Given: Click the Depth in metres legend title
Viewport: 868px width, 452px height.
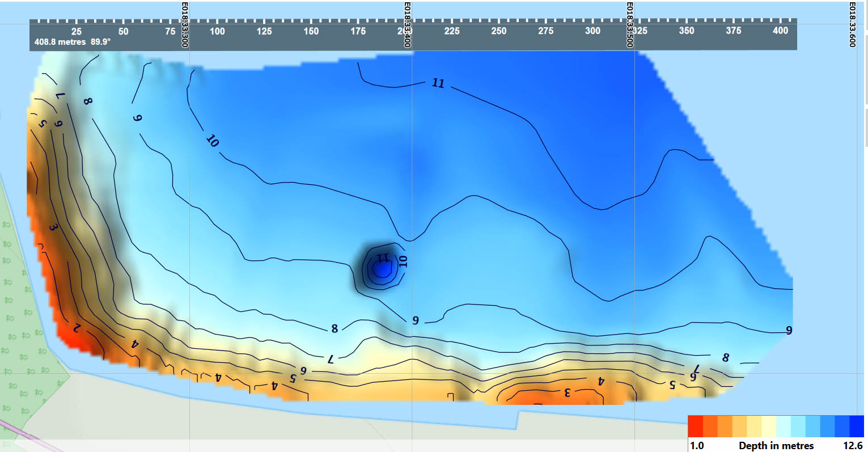Looking at the screenshot, I should pos(776,446).
